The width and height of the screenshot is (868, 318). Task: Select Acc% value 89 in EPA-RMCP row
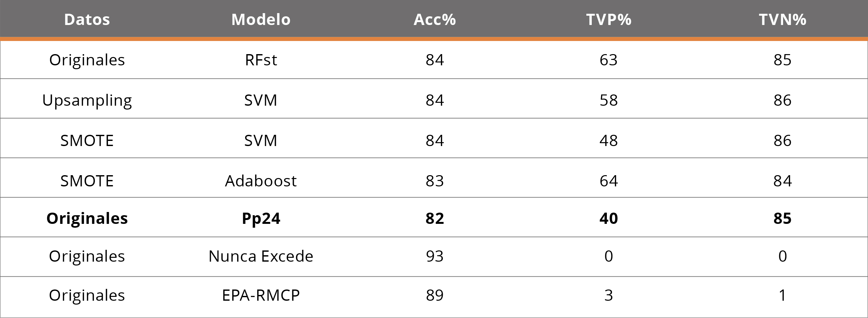point(435,295)
